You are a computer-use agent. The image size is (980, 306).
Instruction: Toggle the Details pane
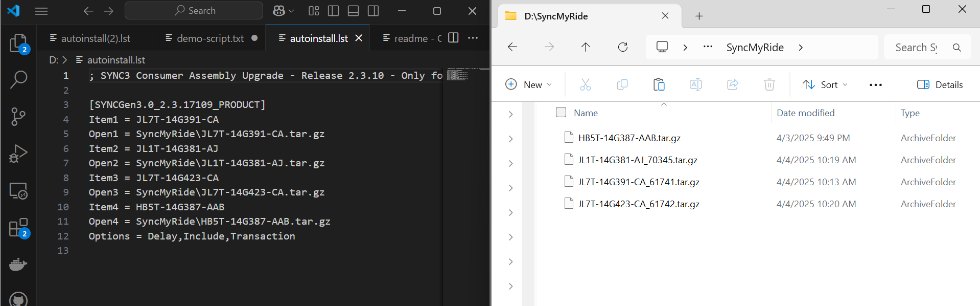(940, 84)
